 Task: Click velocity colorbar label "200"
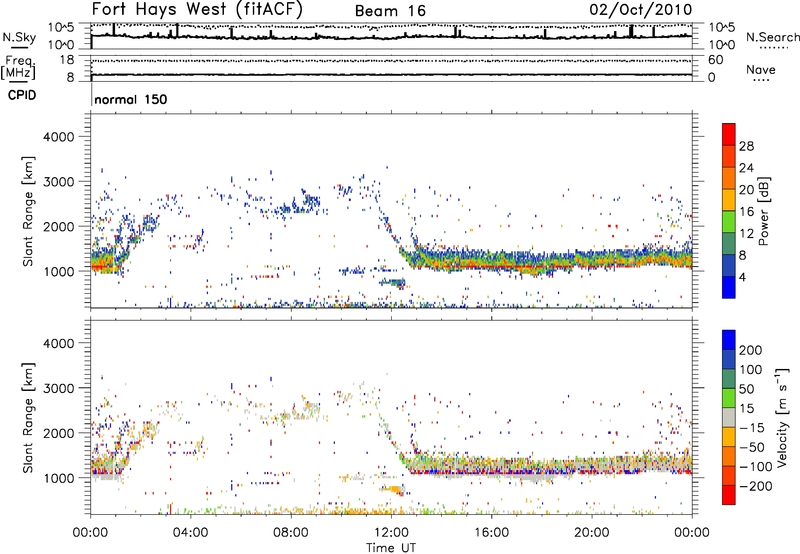[x=751, y=350]
